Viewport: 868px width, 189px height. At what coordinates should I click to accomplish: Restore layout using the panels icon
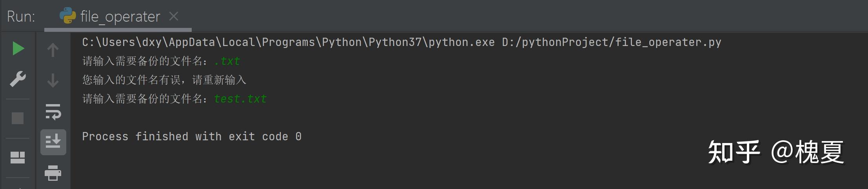click(18, 158)
